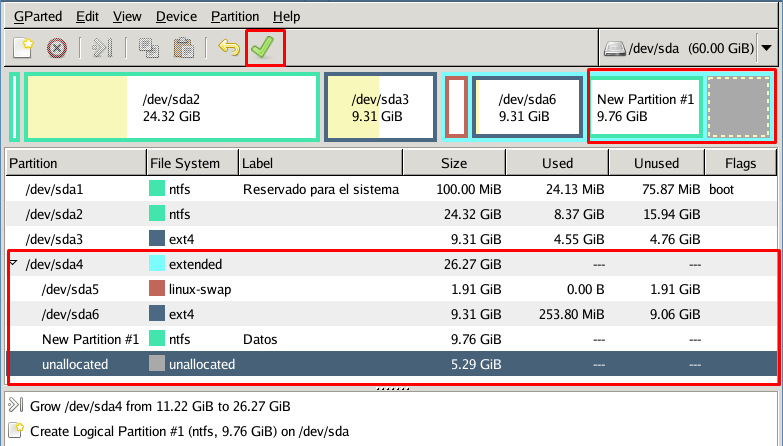This screenshot has width=783, height=446.
Task: Click the Copy partition toolbar icon
Action: (148, 48)
